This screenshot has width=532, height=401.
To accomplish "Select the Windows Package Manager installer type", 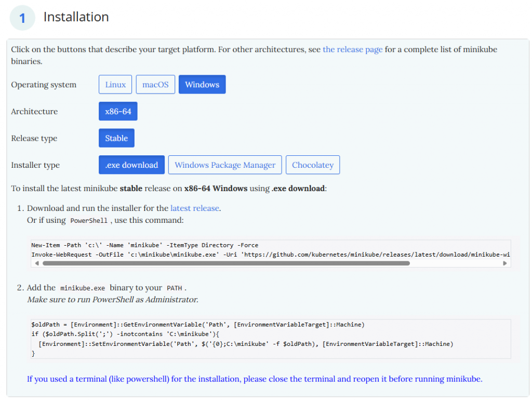I will (224, 165).
